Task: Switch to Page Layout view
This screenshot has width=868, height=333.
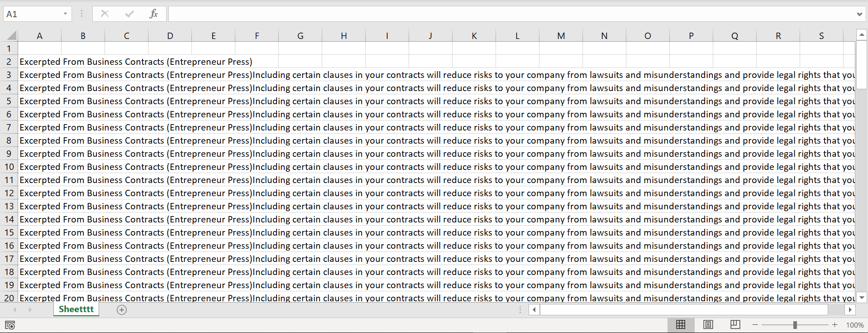Action: click(708, 324)
